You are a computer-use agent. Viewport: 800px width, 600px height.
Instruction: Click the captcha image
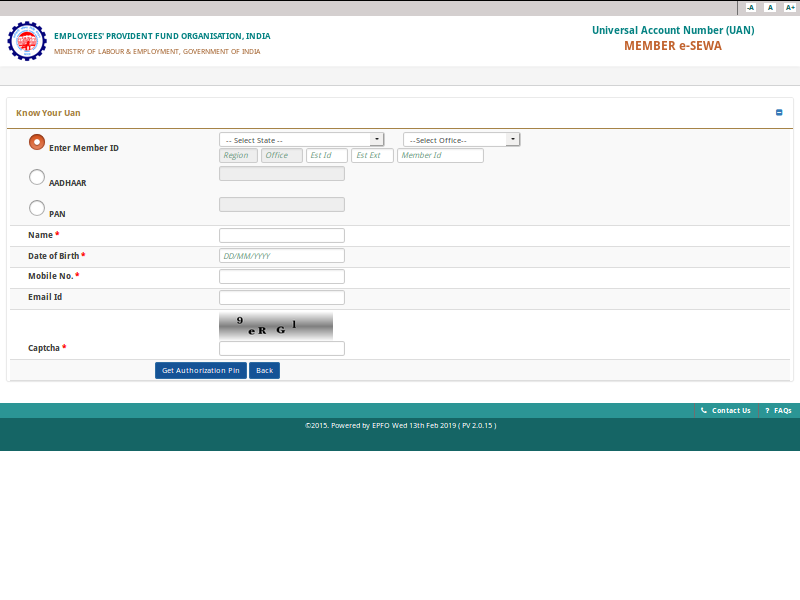coord(276,325)
